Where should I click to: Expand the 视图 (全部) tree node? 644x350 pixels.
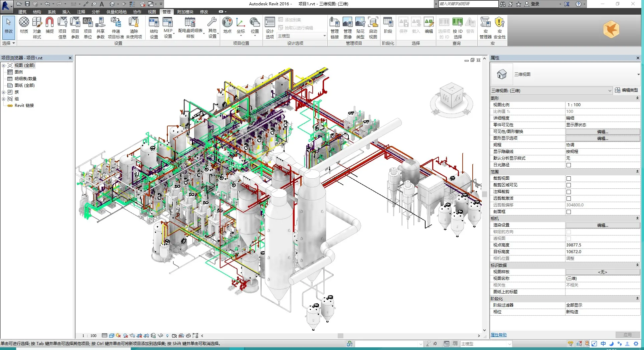coord(4,65)
